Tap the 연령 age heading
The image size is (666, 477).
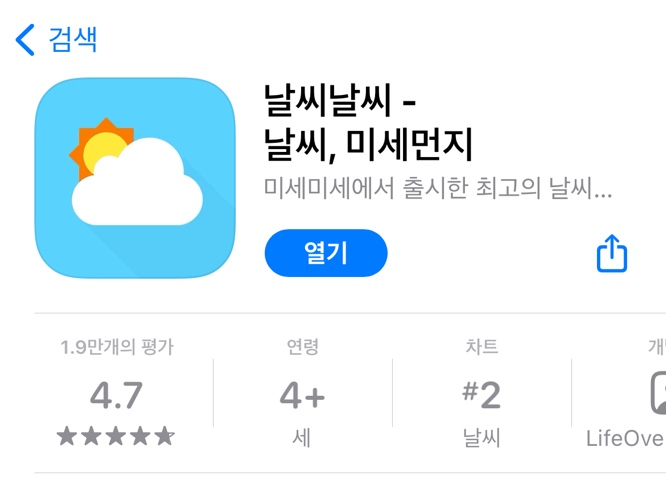pyautogui.click(x=302, y=347)
